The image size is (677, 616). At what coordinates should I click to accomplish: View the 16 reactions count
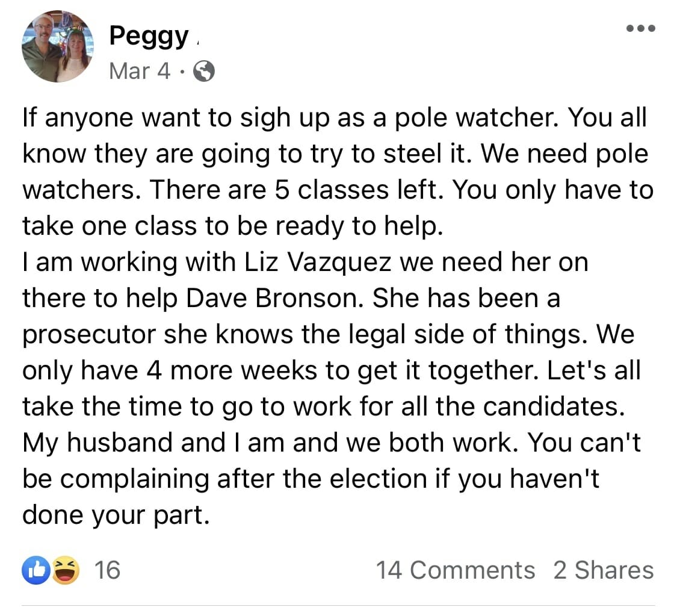coord(107,570)
